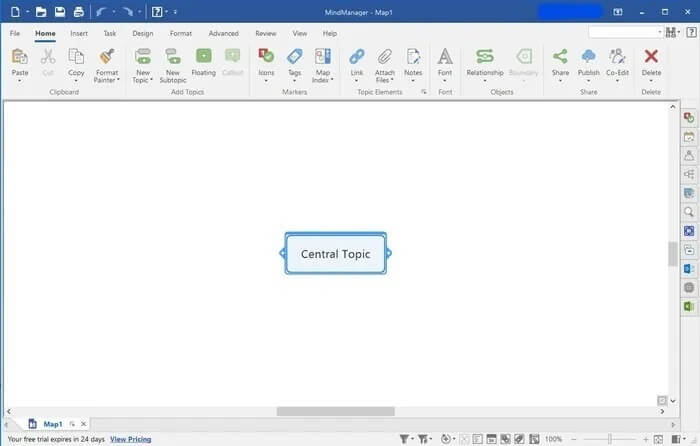Click the Undo arrow in title bar

coord(101,12)
